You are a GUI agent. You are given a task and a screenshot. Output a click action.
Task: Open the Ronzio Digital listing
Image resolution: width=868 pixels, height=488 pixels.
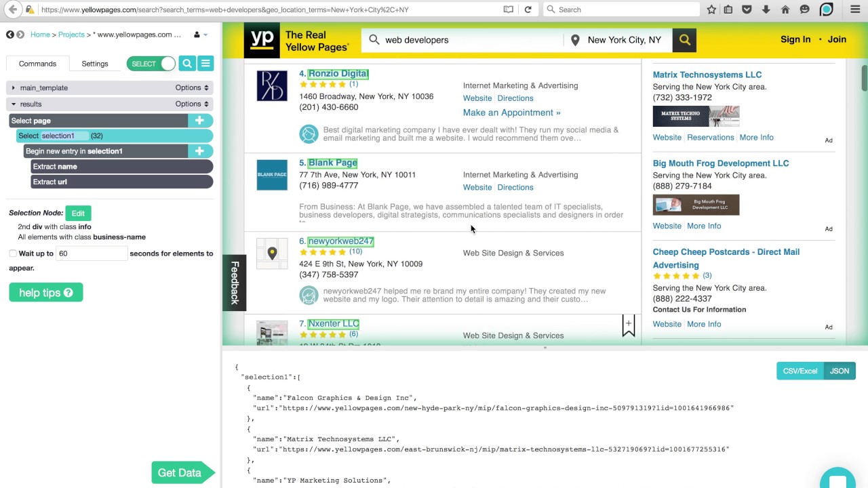coord(338,73)
